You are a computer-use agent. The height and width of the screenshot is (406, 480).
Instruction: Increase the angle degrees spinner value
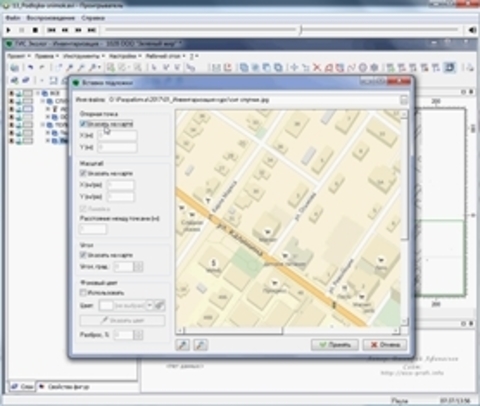click(x=139, y=264)
